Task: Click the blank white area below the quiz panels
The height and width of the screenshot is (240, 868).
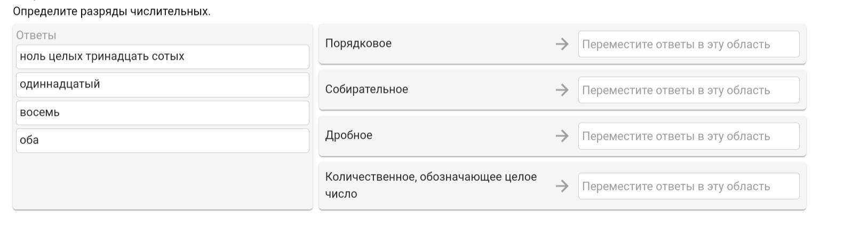Action: tap(427, 227)
